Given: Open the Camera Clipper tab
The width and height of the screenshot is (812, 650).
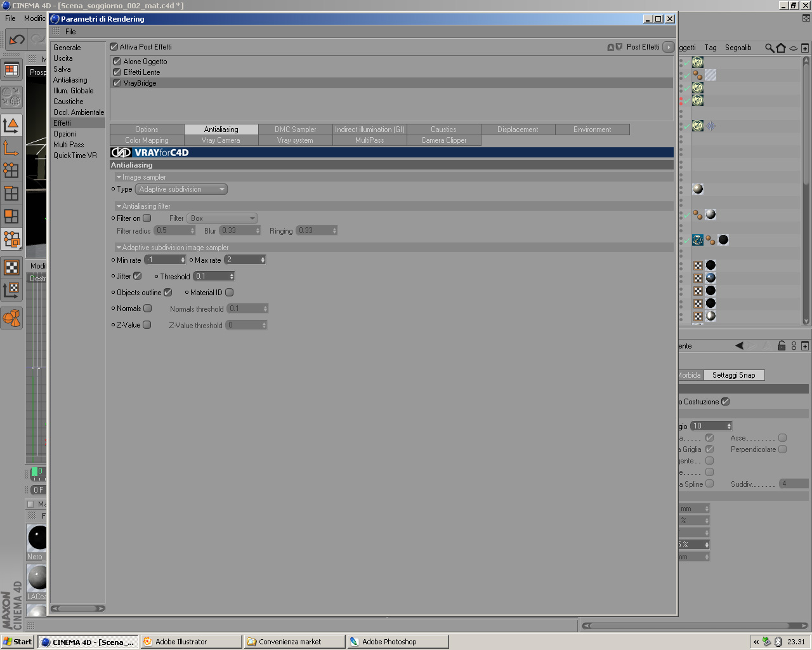Looking at the screenshot, I should [x=444, y=140].
